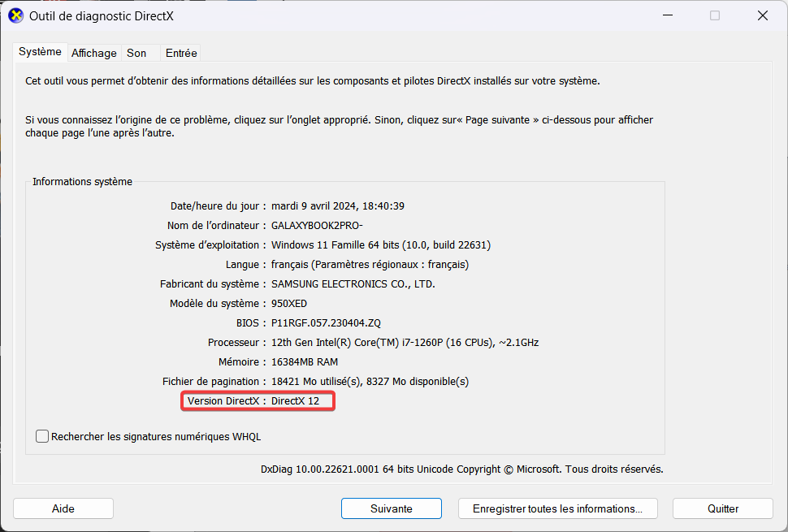Click pagination value 18421 Mo utilisé(s)
The height and width of the screenshot is (532, 788).
pos(370,382)
